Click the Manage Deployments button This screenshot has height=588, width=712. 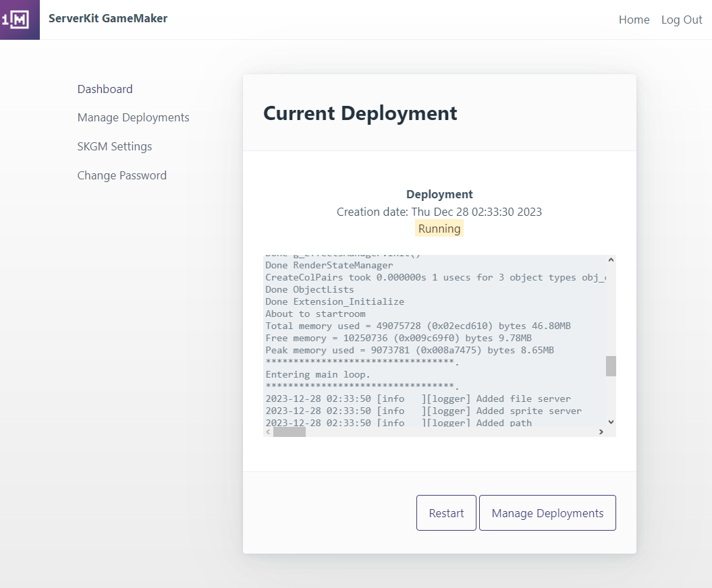[x=547, y=512]
